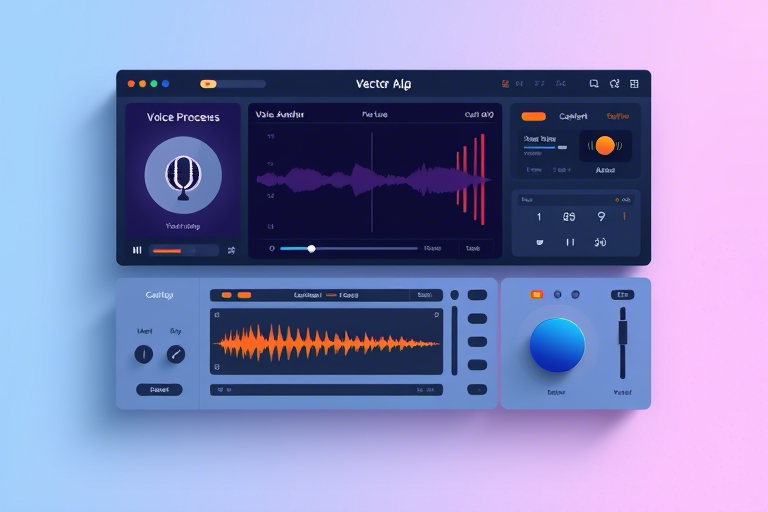Select the first tab above the purple waveform
768x512 pixels.
point(280,115)
